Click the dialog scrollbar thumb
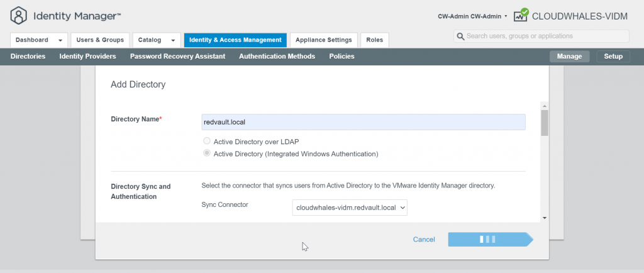 [x=544, y=122]
